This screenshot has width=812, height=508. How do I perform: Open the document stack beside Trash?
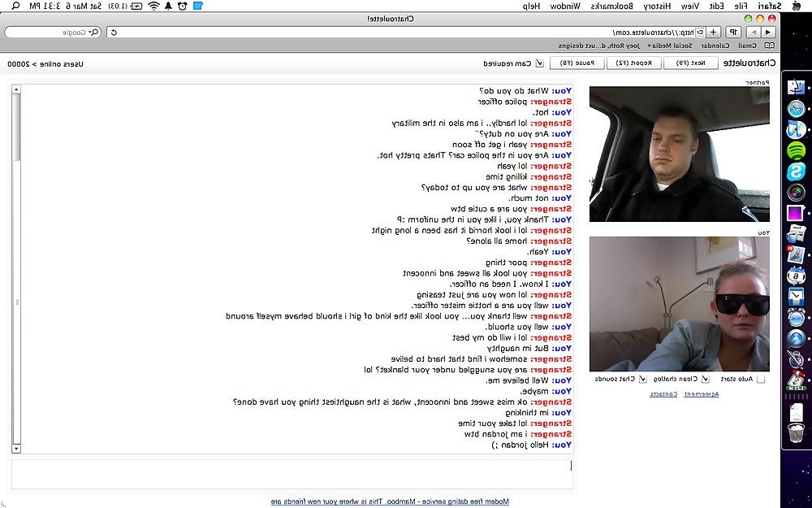click(x=797, y=412)
